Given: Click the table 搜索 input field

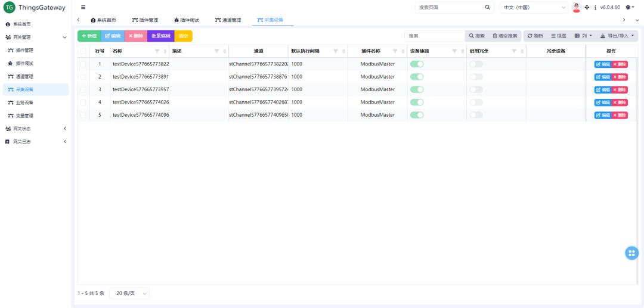Looking at the screenshot, I should pyautogui.click(x=434, y=36).
